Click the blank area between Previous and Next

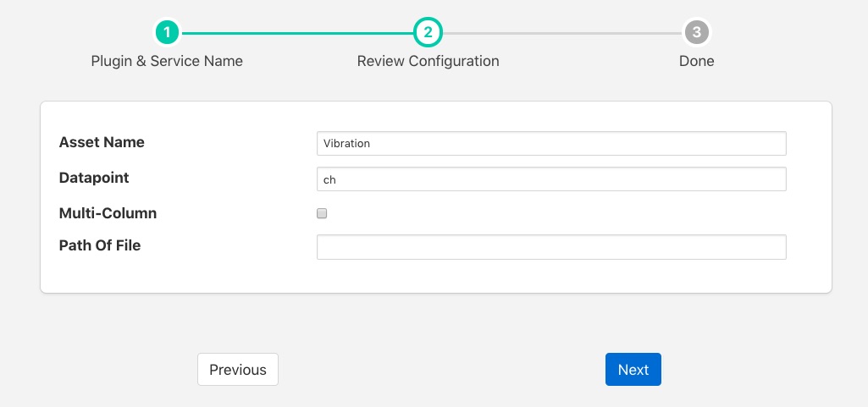tap(440, 370)
